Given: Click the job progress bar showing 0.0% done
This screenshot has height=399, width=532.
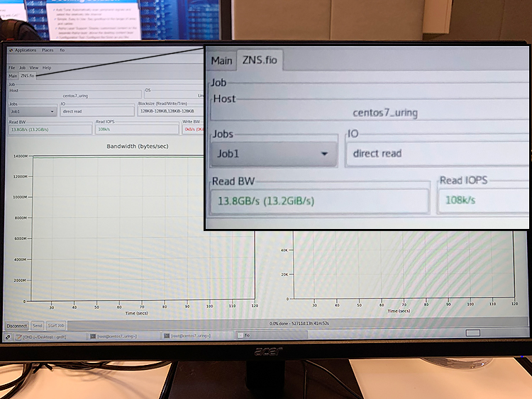Looking at the screenshot, I should click(298, 324).
